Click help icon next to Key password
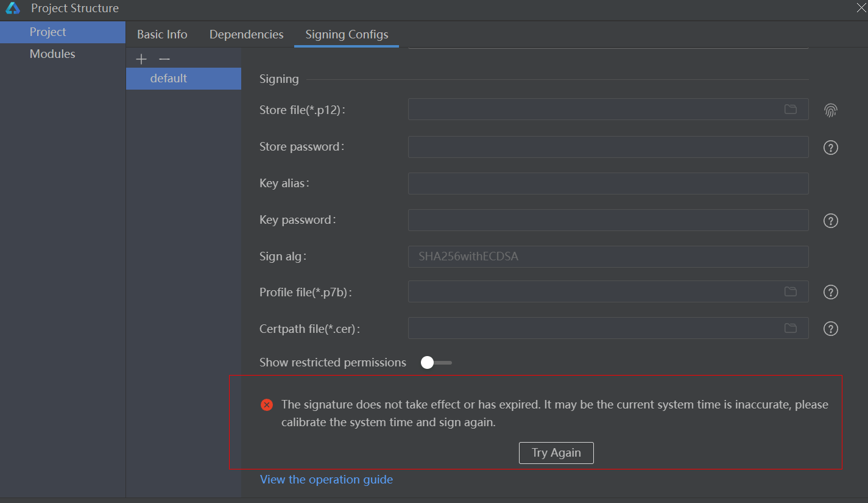 coord(830,221)
